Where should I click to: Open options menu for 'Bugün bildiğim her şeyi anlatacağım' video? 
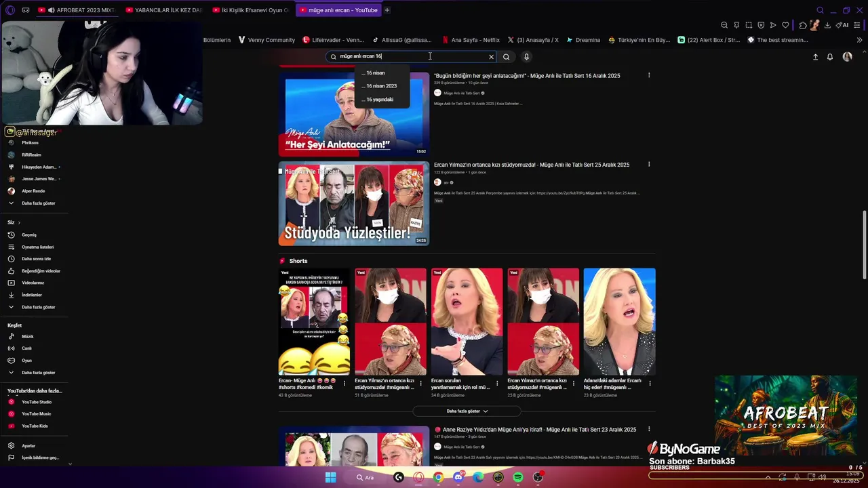(649, 75)
